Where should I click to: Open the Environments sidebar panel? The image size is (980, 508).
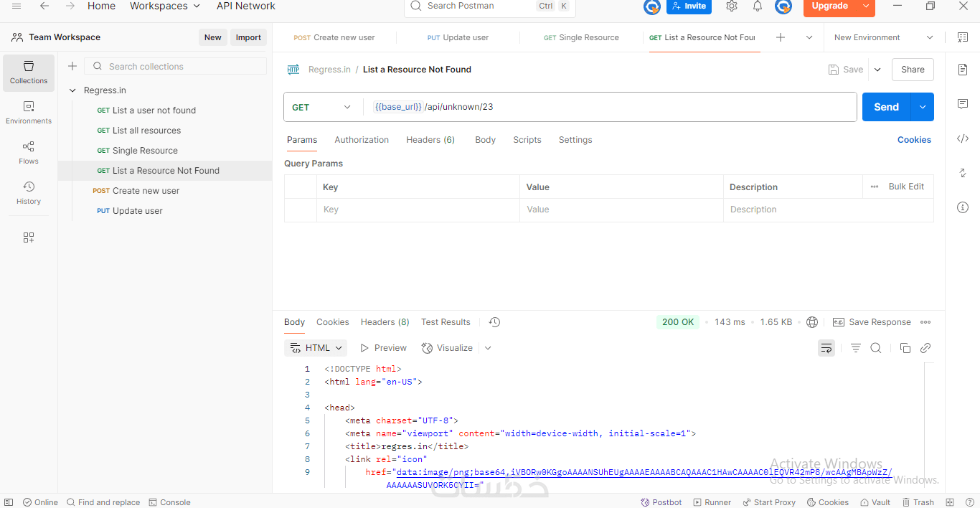coord(29,112)
